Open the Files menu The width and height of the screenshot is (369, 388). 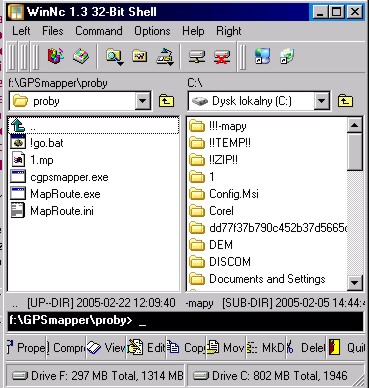point(53,31)
